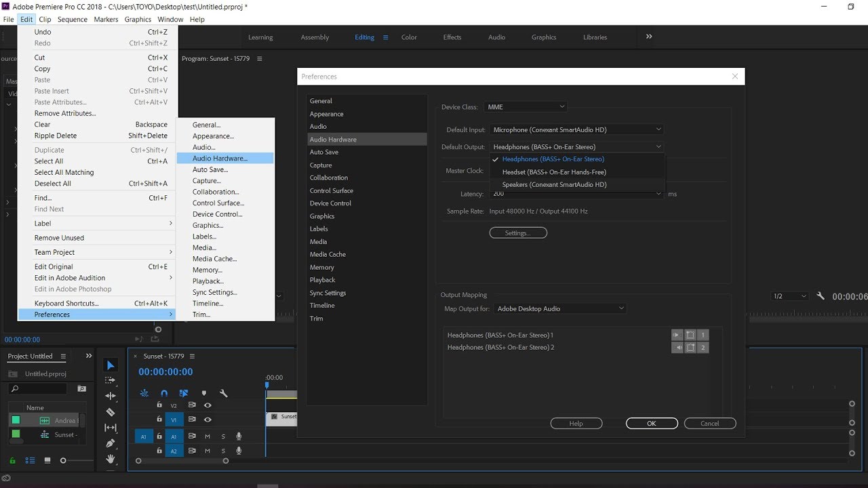The height and width of the screenshot is (488, 868).
Task: Toggle Linked Selection in timeline
Action: point(184,393)
